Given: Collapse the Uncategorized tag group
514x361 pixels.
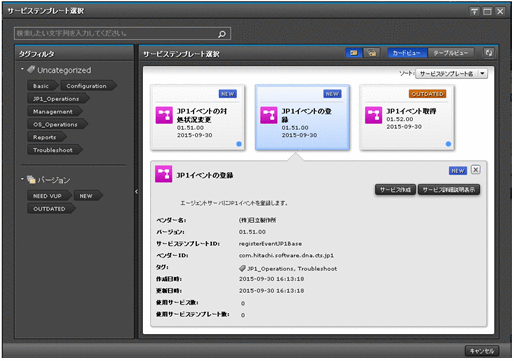Looking at the screenshot, I should pos(22,69).
